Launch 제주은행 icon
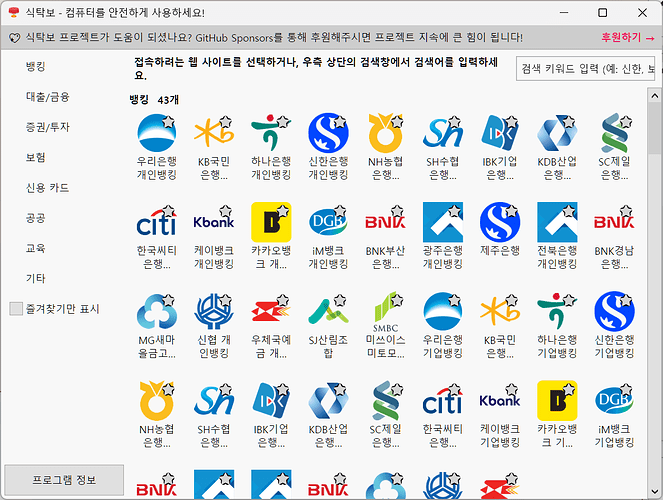Screen dimensions: 663x500 500,222
